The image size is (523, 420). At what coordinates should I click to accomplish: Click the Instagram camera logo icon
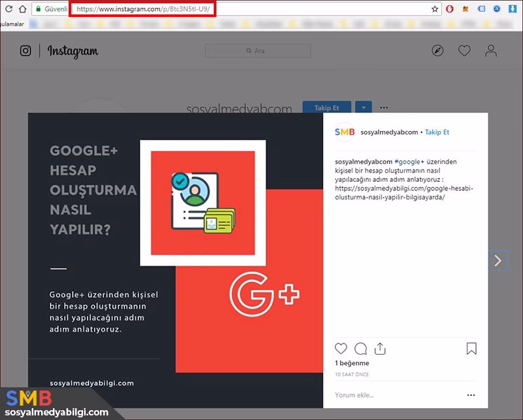point(25,51)
